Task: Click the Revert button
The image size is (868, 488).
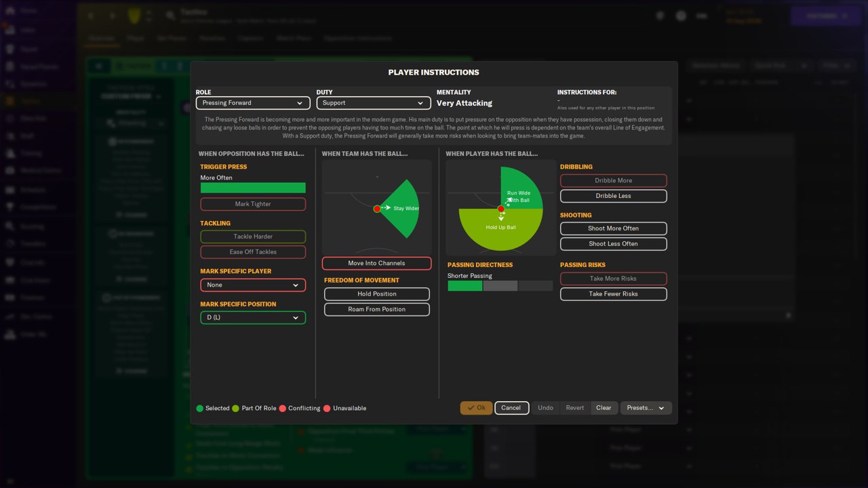Action: pos(575,408)
